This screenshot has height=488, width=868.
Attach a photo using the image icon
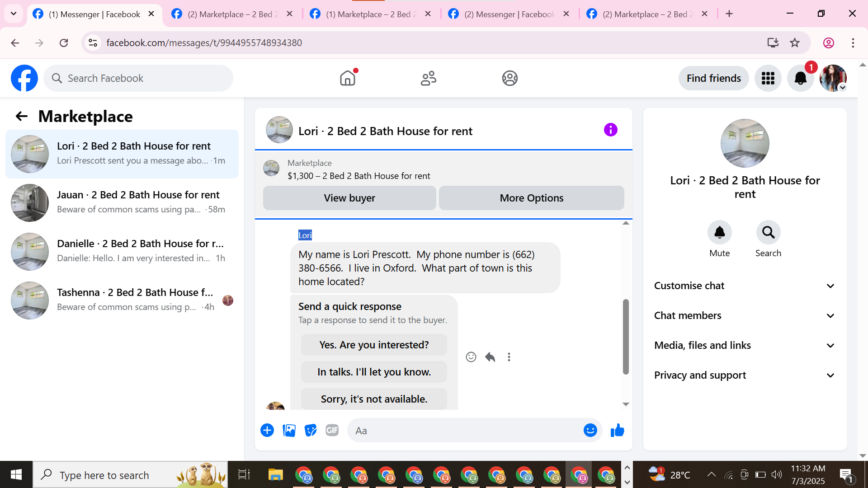pyautogui.click(x=289, y=431)
